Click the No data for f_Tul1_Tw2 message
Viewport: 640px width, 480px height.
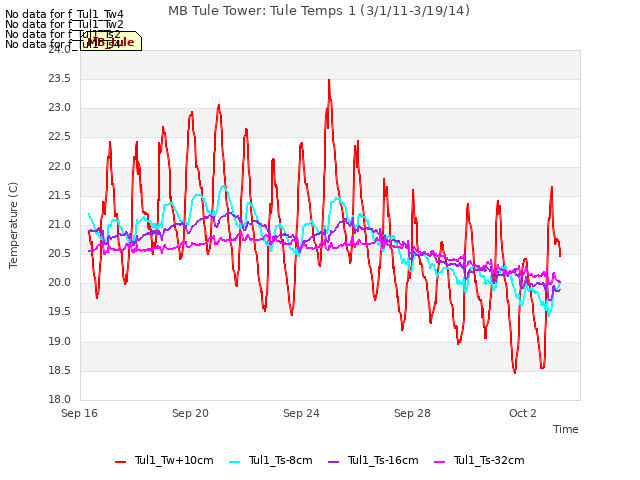tap(64, 24)
